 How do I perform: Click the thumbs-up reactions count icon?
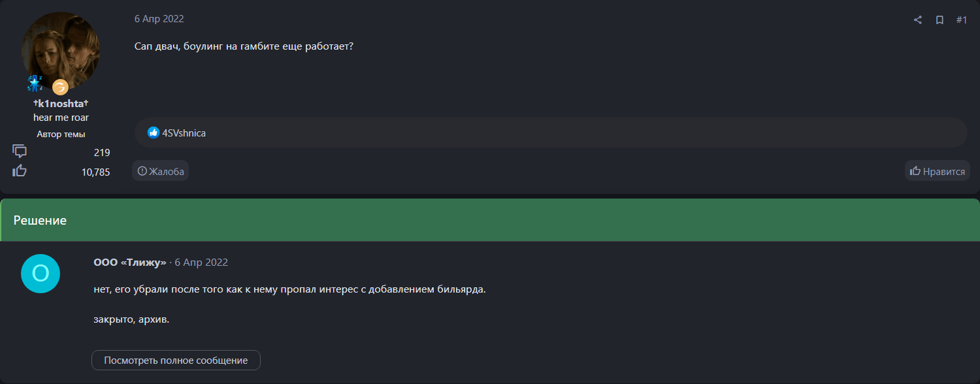(20, 171)
